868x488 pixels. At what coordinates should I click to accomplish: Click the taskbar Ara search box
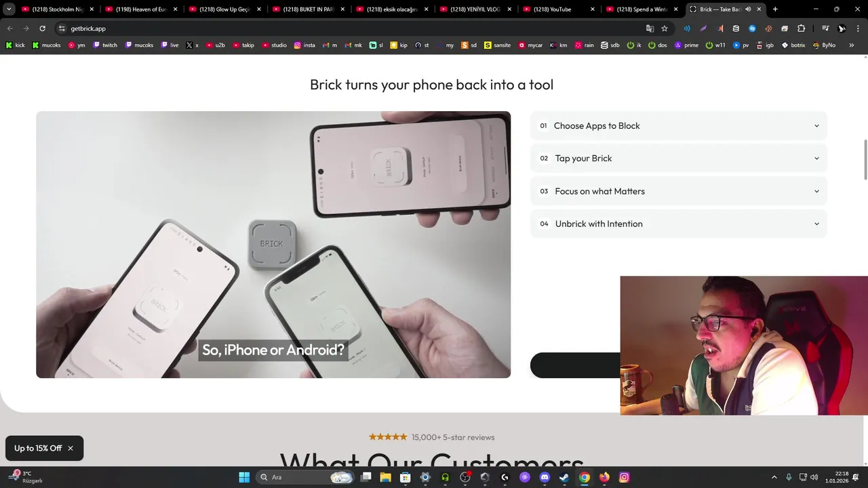click(x=306, y=477)
